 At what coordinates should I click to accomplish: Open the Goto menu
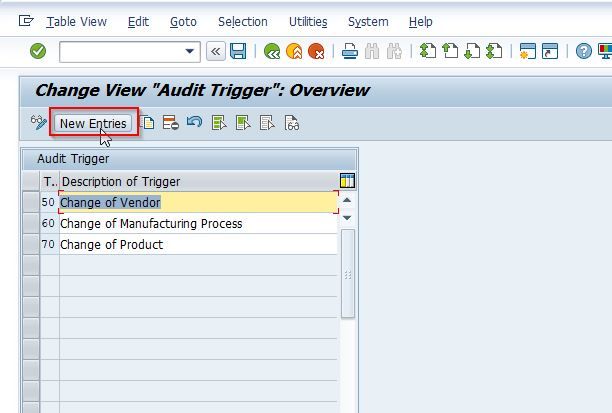pos(183,22)
